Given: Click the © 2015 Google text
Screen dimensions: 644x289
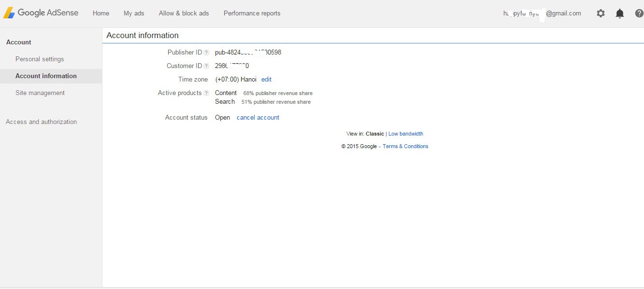Looking at the screenshot, I should point(359,146).
